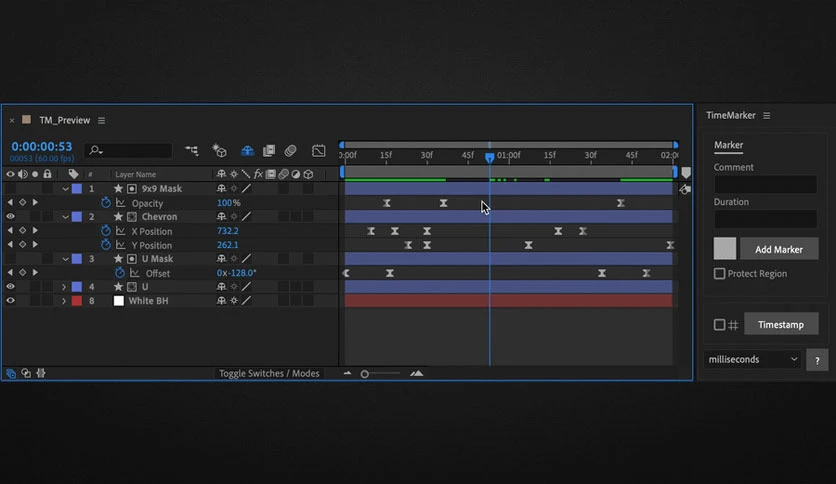Viewport: 836px width, 484px height.
Task: Click the Opacity stopwatch icon
Action: [106, 203]
